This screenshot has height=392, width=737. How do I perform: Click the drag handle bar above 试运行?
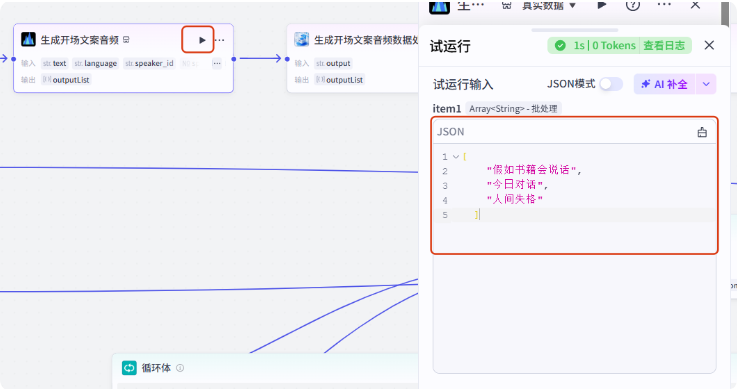point(574,30)
